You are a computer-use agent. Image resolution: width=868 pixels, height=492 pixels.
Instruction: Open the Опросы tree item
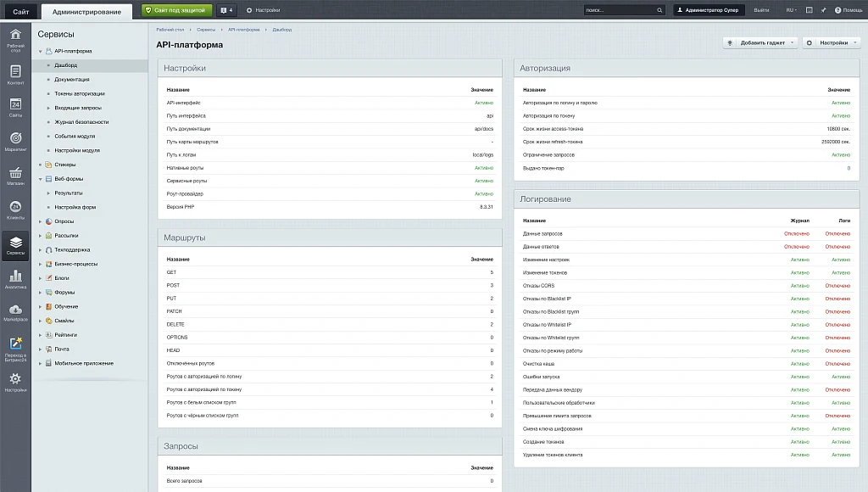(64, 221)
